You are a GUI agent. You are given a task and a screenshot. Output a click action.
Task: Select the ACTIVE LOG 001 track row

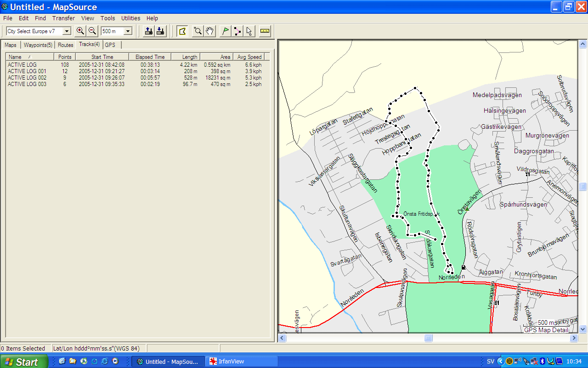tap(135, 71)
